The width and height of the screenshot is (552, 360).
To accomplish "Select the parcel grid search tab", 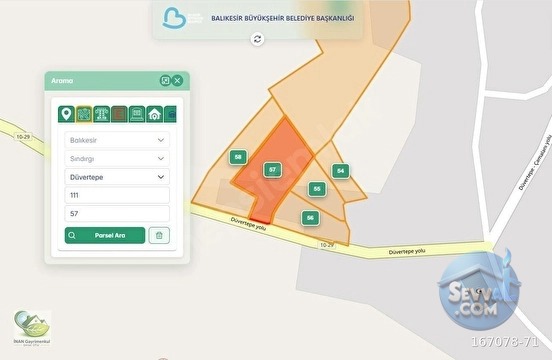I will (84, 114).
